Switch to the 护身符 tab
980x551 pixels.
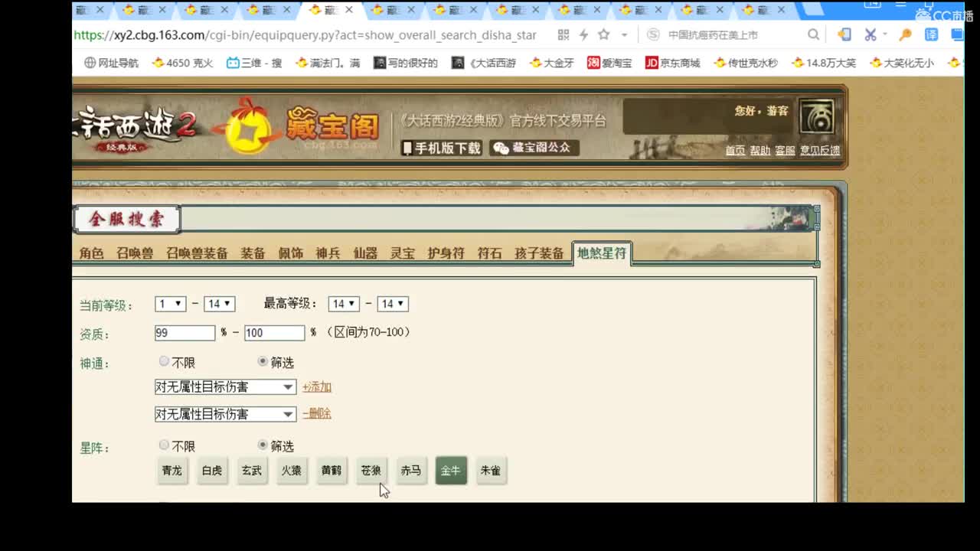click(x=446, y=253)
